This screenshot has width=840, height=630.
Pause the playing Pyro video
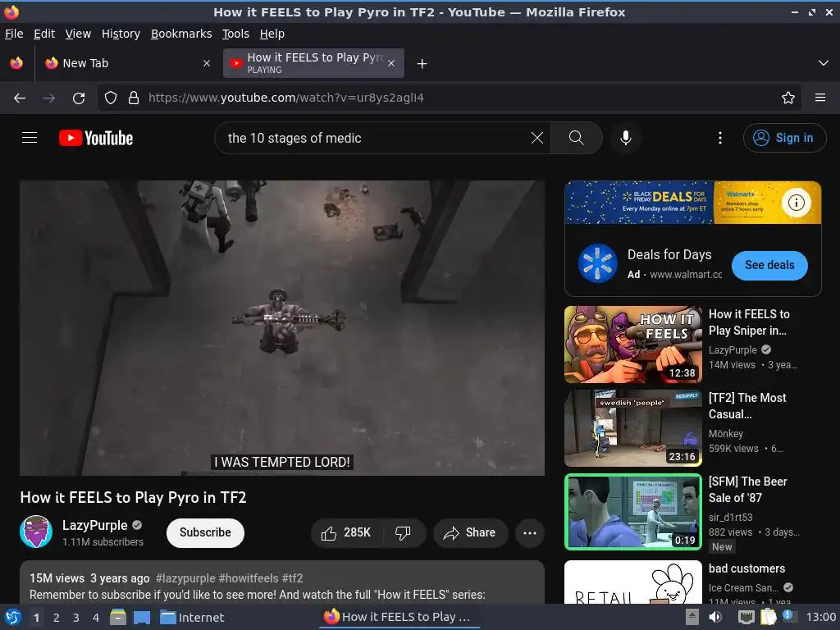click(282, 328)
